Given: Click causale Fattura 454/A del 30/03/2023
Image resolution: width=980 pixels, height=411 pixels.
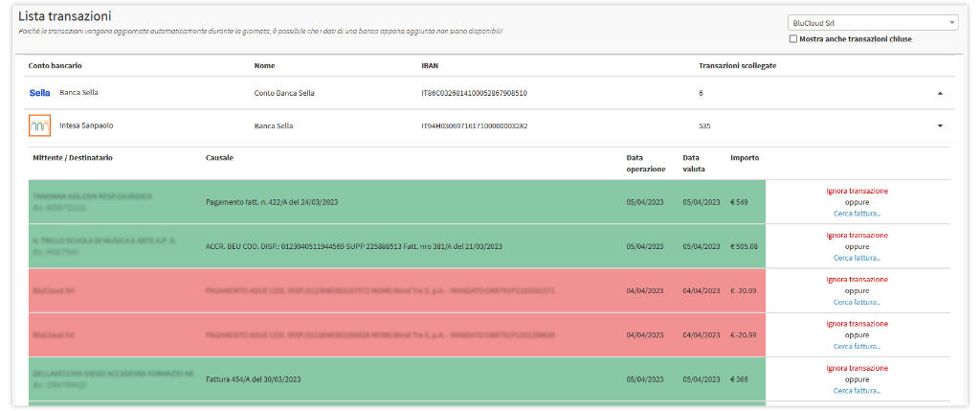Looking at the screenshot, I should [x=255, y=379].
